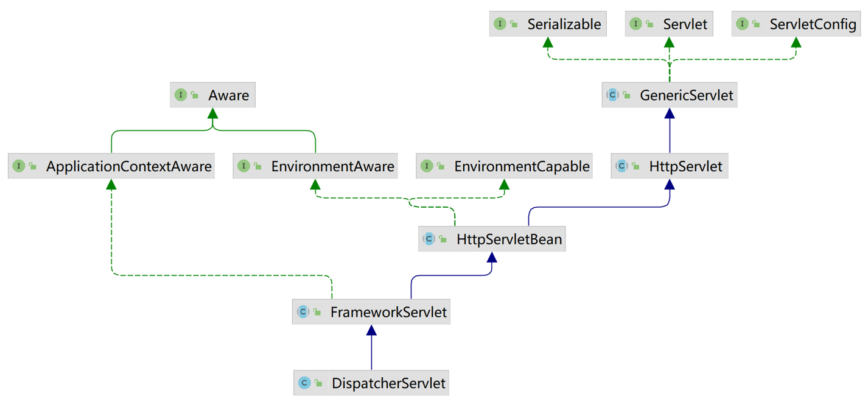Click the interface icon on ServletConfig node
Image resolution: width=868 pixels, height=404 pixels.
pyautogui.click(x=742, y=24)
